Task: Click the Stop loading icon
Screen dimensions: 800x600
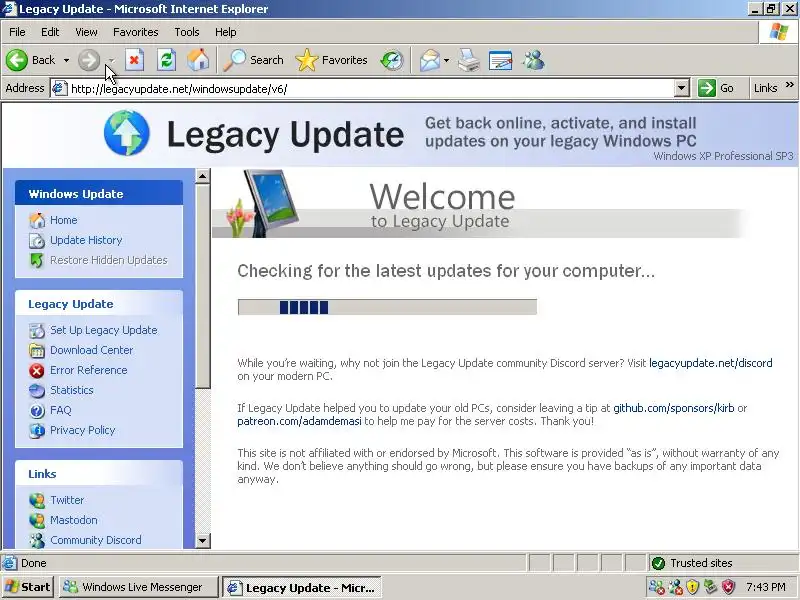Action: pos(134,60)
